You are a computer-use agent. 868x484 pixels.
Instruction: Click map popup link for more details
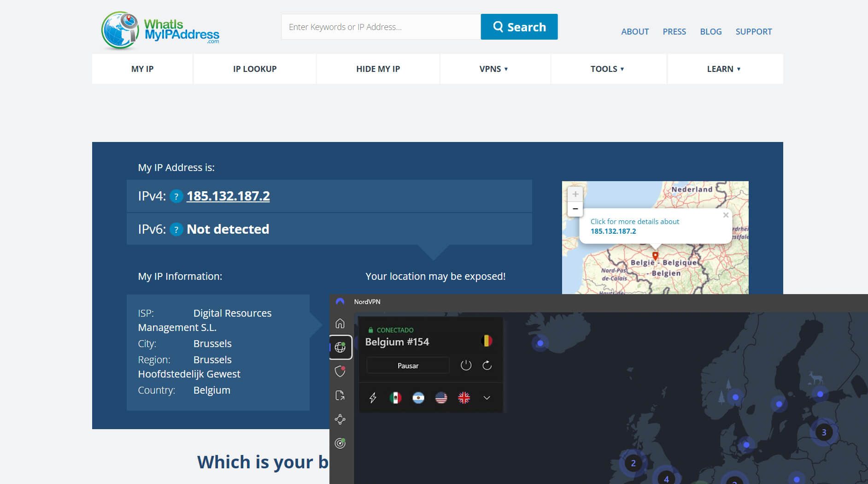pyautogui.click(x=635, y=226)
